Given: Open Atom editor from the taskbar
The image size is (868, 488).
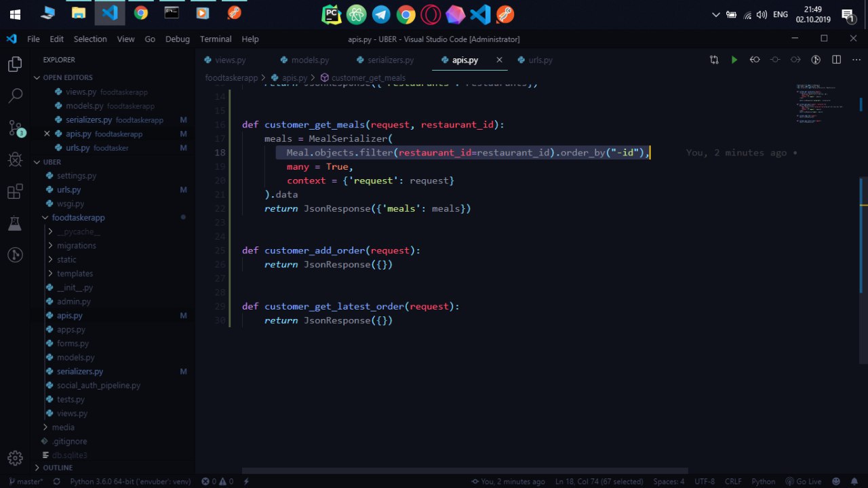Looking at the screenshot, I should [355, 14].
